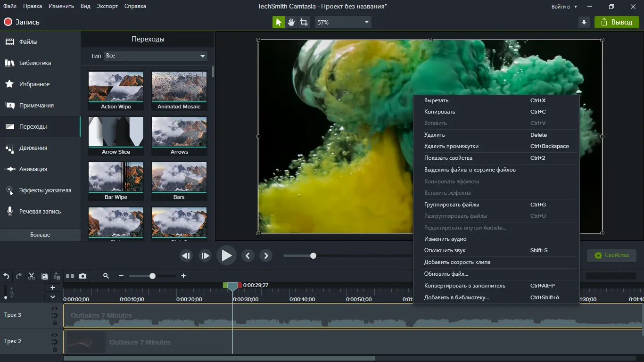Open the Экспорт menu
The width and height of the screenshot is (644, 362).
click(x=107, y=6)
